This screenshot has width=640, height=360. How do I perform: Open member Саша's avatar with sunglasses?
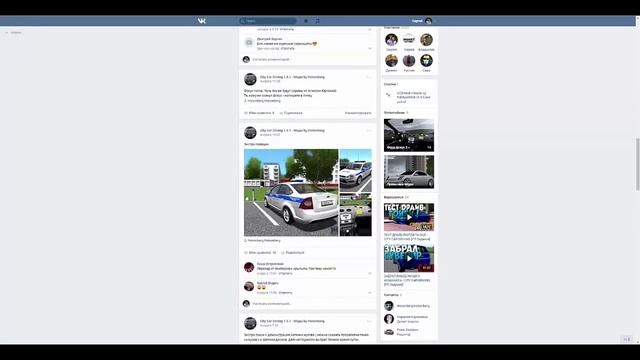(426, 60)
